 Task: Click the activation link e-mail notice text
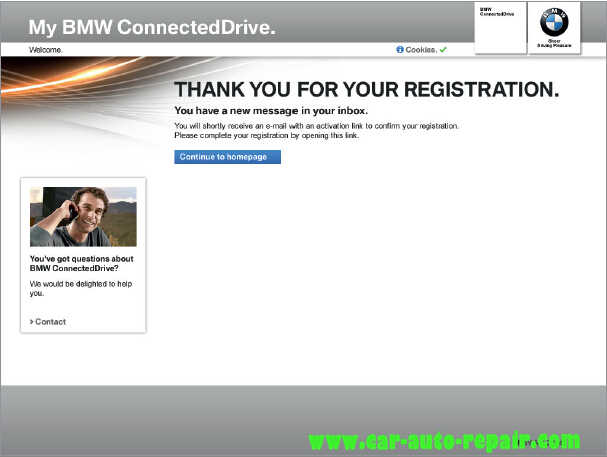(x=316, y=126)
